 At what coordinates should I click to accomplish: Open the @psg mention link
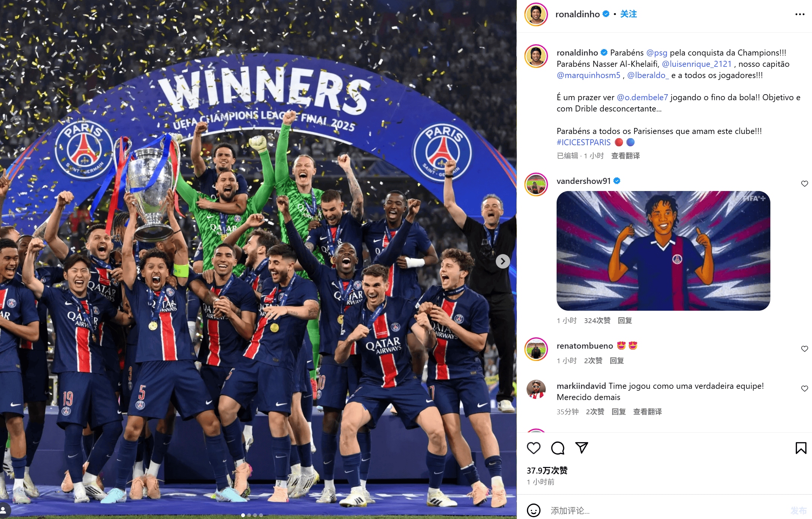point(657,53)
